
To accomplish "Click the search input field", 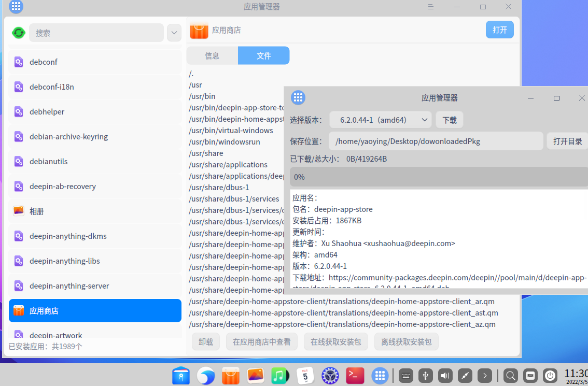I will (96, 33).
